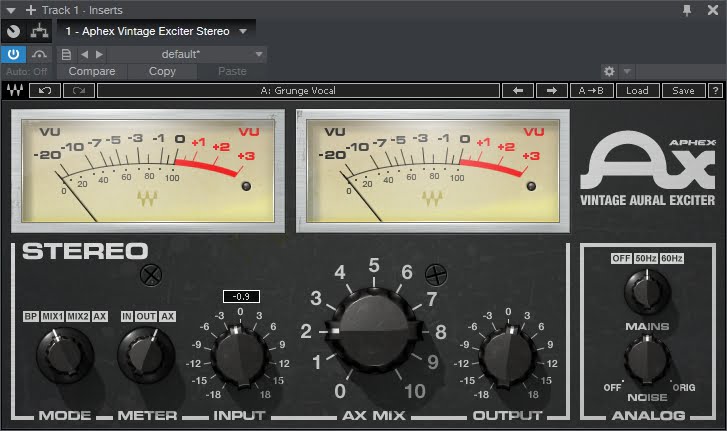Switch the meter to OUT
This screenshot has height=431, width=727.
(146, 317)
